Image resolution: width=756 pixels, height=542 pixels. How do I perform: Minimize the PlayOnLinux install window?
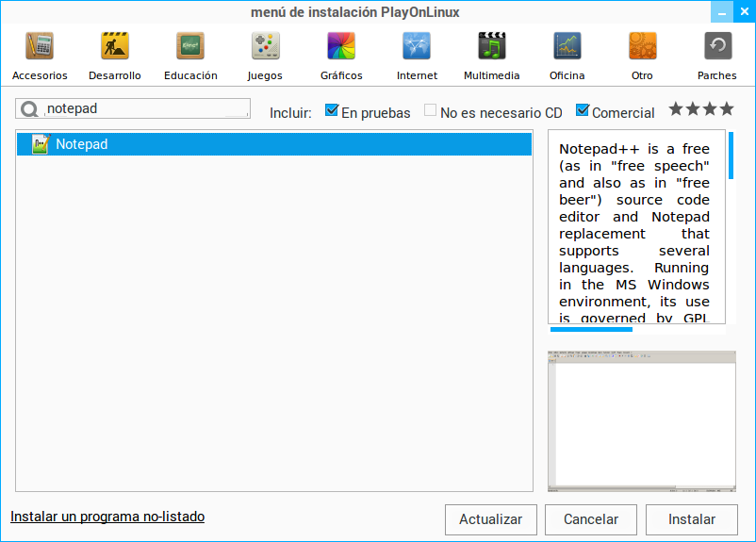pyautogui.click(x=722, y=12)
